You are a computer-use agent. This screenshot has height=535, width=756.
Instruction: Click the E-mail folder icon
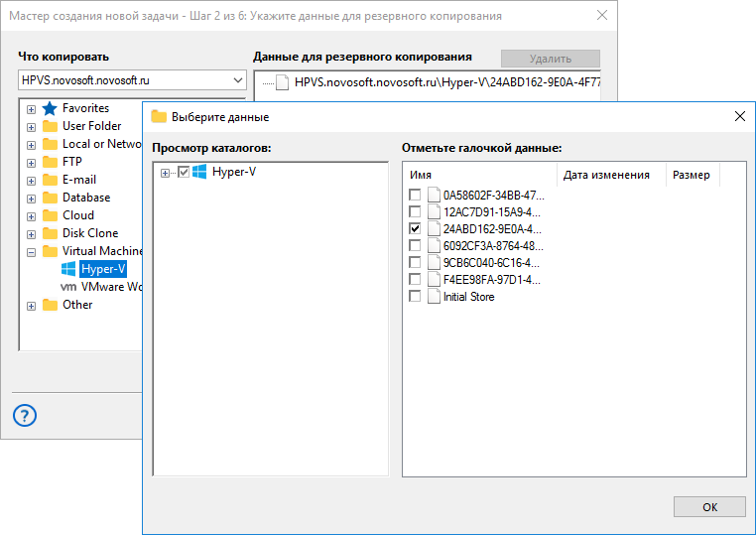pos(50,180)
